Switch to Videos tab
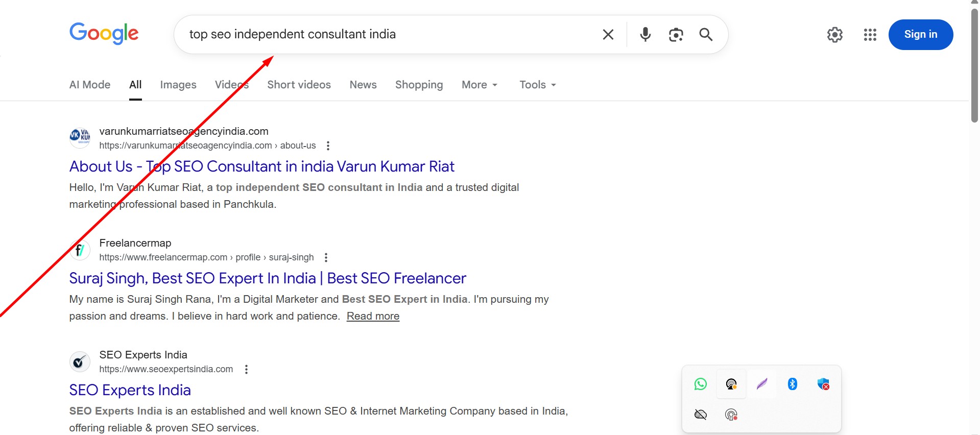Image resolution: width=980 pixels, height=435 pixels. (232, 85)
